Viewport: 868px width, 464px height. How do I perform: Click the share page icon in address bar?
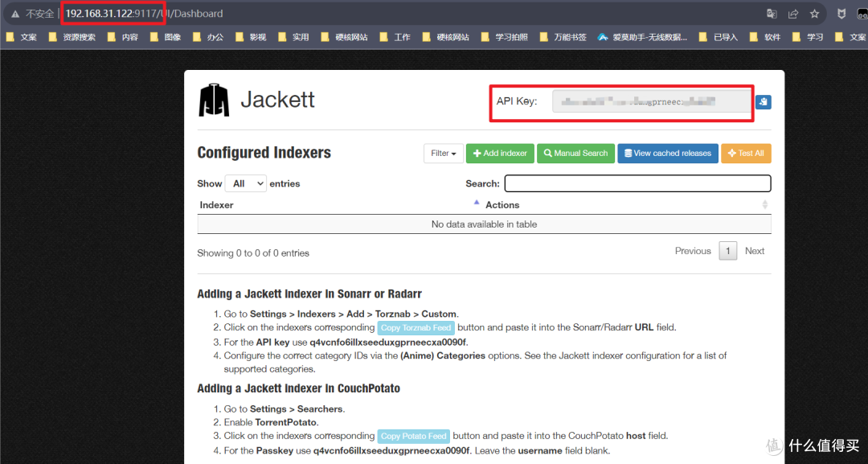[x=793, y=14]
